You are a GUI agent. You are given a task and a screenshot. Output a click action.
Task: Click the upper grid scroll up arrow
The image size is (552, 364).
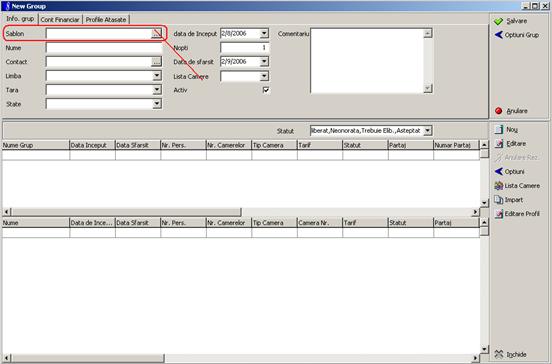pos(484,145)
